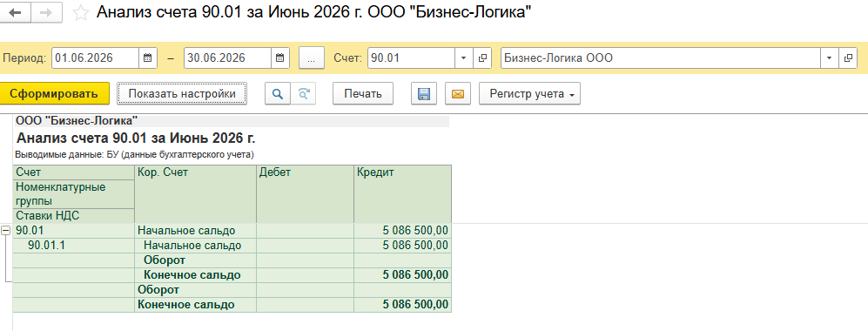Image resolution: width=868 pixels, height=331 pixels.
Task: Select the indented bold Оборот cell
Action: tap(195, 260)
